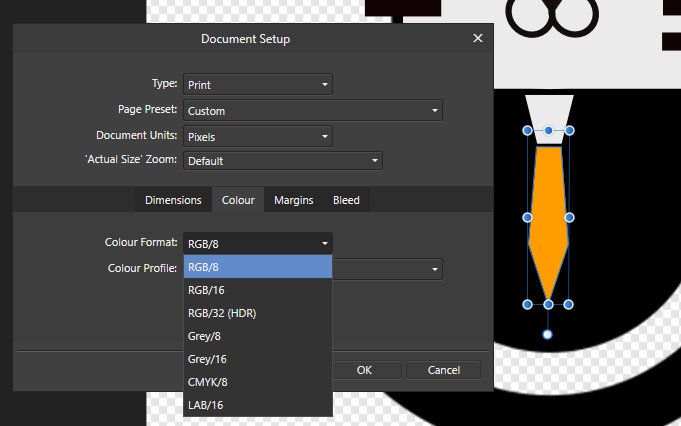681x426 pixels.
Task: Pick the RGB/32 (HDR) option
Action: (258, 313)
